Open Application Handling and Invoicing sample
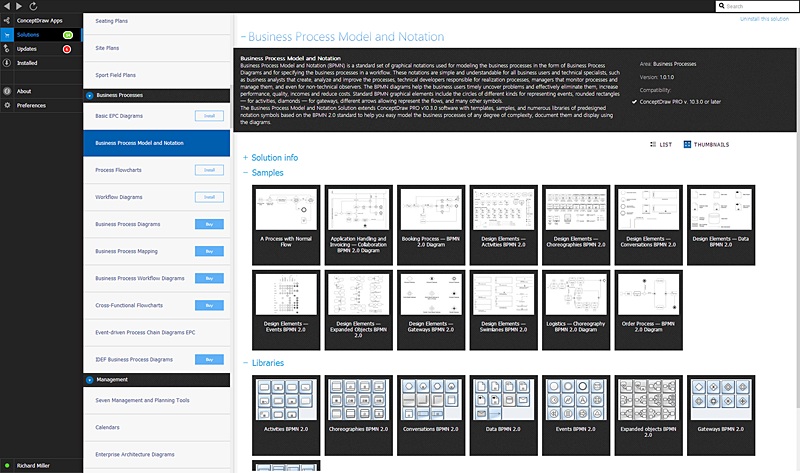This screenshot has height=473, width=800. 359,225
